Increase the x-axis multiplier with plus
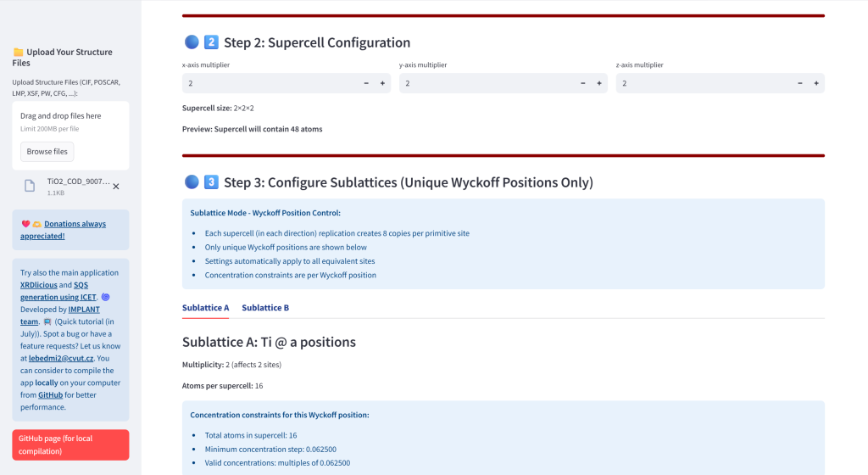This screenshot has height=475, width=868. [382, 83]
